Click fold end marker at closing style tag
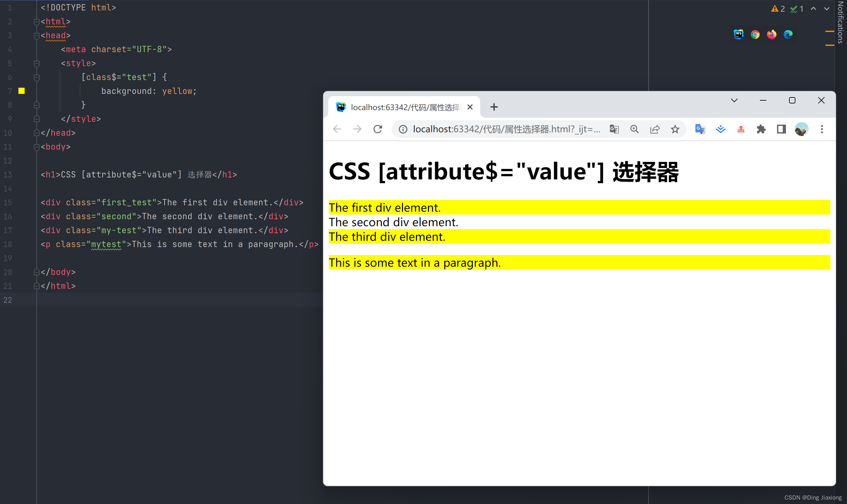Viewport: 847px width, 504px height. pyautogui.click(x=37, y=119)
